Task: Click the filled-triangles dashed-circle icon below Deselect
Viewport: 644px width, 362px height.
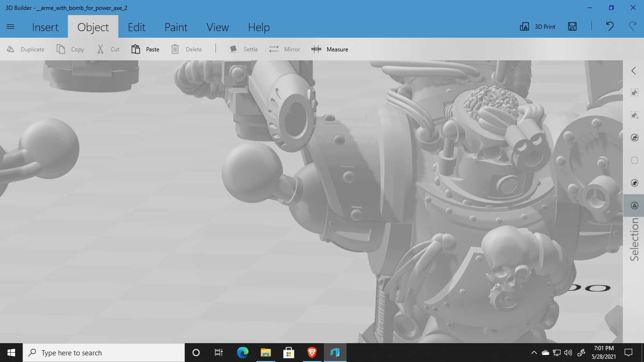Action: (x=634, y=183)
